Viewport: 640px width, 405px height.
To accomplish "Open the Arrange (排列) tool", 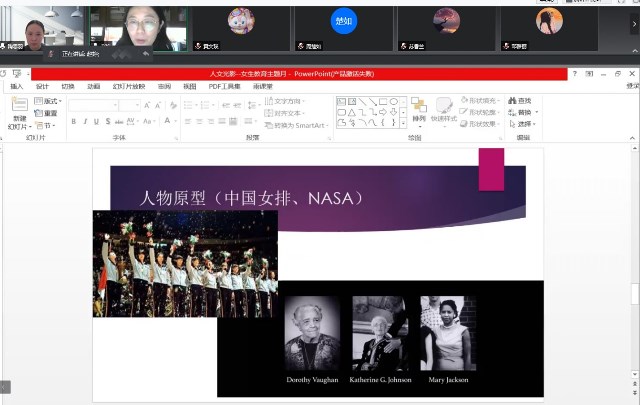I will click(x=418, y=110).
